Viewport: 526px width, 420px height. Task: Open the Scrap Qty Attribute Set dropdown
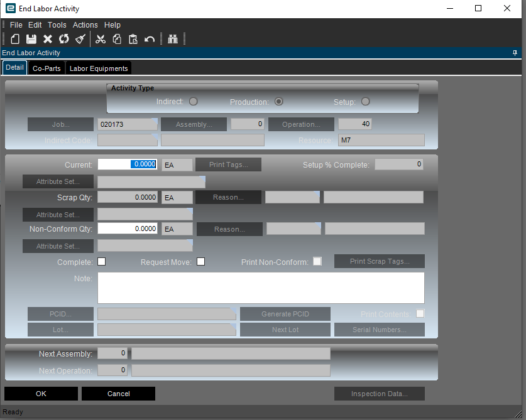pos(190,210)
